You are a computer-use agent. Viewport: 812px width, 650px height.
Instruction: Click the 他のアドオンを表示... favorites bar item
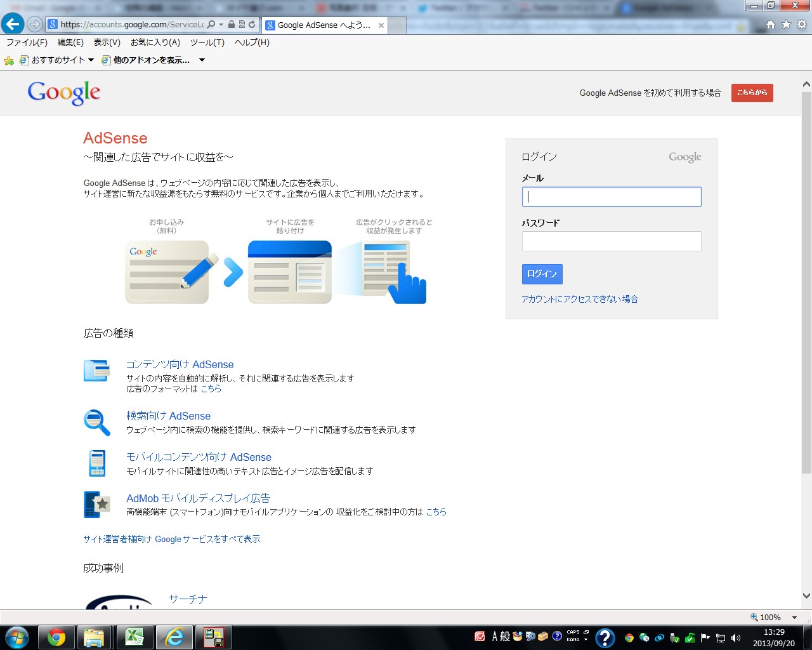click(x=146, y=60)
